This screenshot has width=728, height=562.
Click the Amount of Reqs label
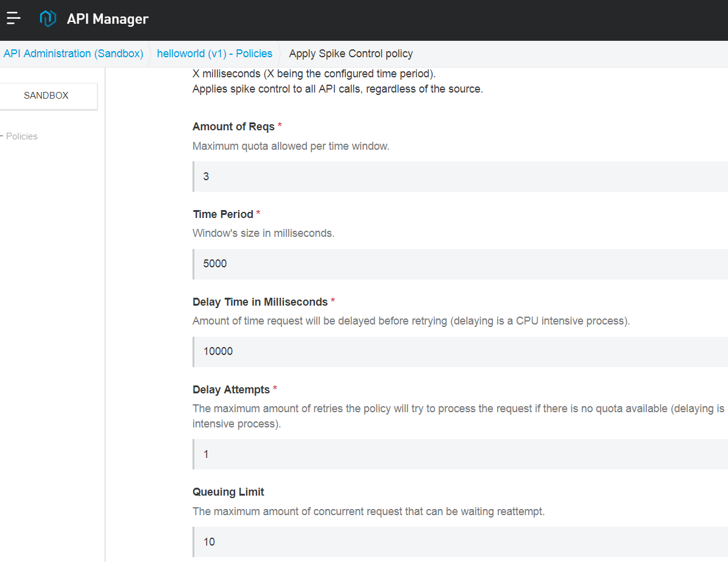click(233, 127)
